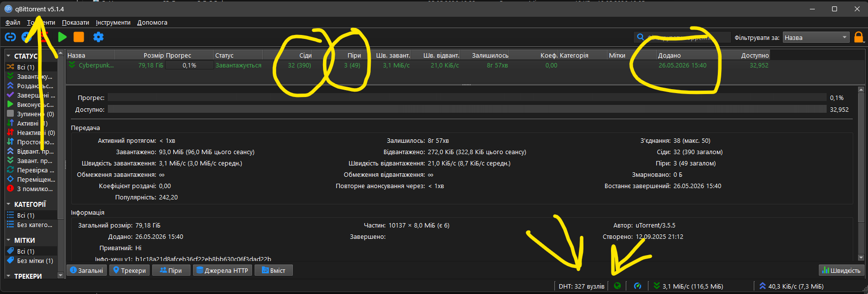868x294 pixels.
Task: Select the 'Роздають...' seeding status filter
Action: coord(32,86)
